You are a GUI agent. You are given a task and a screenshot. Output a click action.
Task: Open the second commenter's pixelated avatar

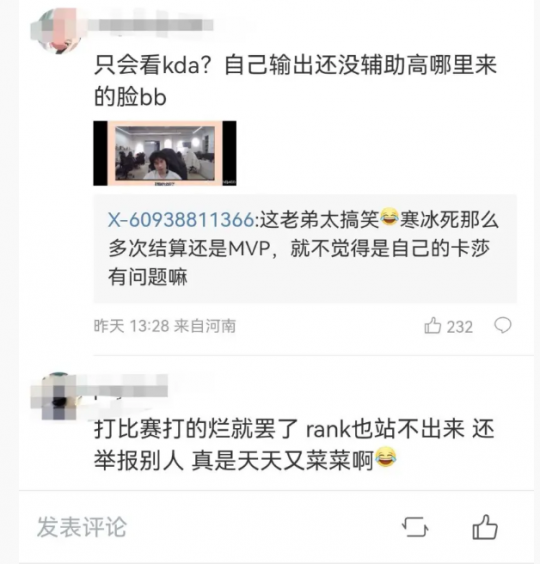[x=58, y=396]
